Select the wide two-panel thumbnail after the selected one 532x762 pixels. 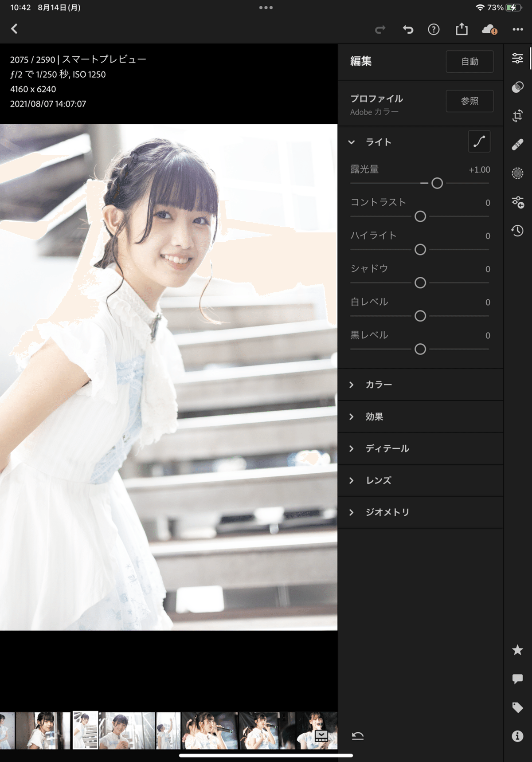[x=127, y=731]
